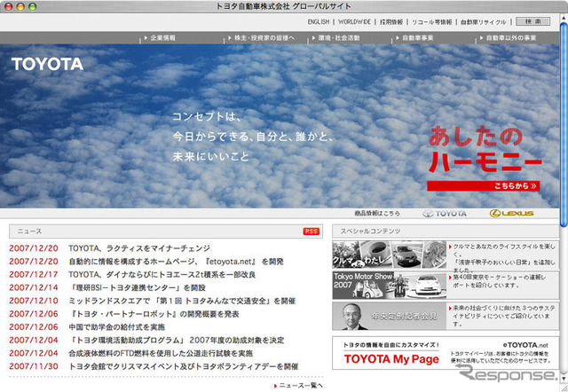Screen dimensions: 568x392
Task: Click the クルマとわたし thumbnail banner
Action: pyautogui.click(x=389, y=255)
